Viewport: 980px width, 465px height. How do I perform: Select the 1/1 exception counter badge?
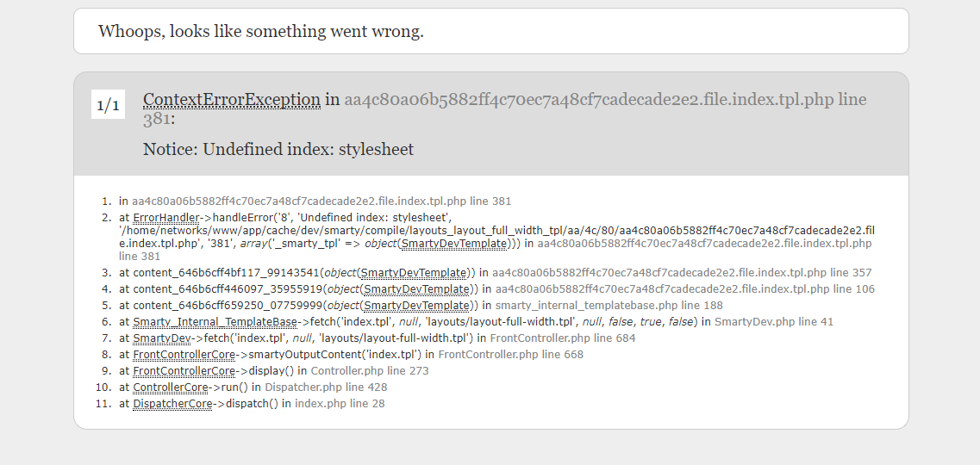[x=108, y=104]
